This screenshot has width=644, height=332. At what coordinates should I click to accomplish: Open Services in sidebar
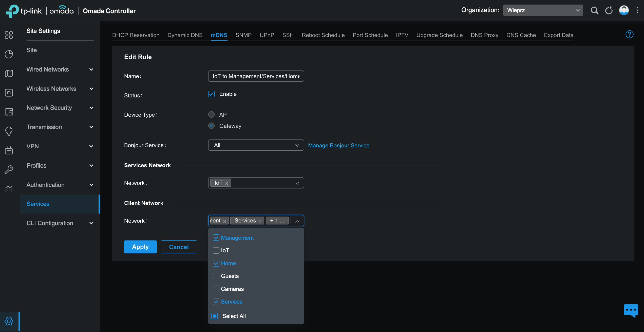[x=60, y=204]
